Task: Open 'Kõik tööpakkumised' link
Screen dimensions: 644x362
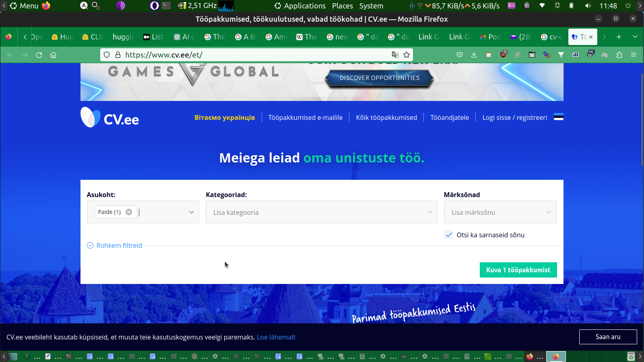Action: (386, 117)
